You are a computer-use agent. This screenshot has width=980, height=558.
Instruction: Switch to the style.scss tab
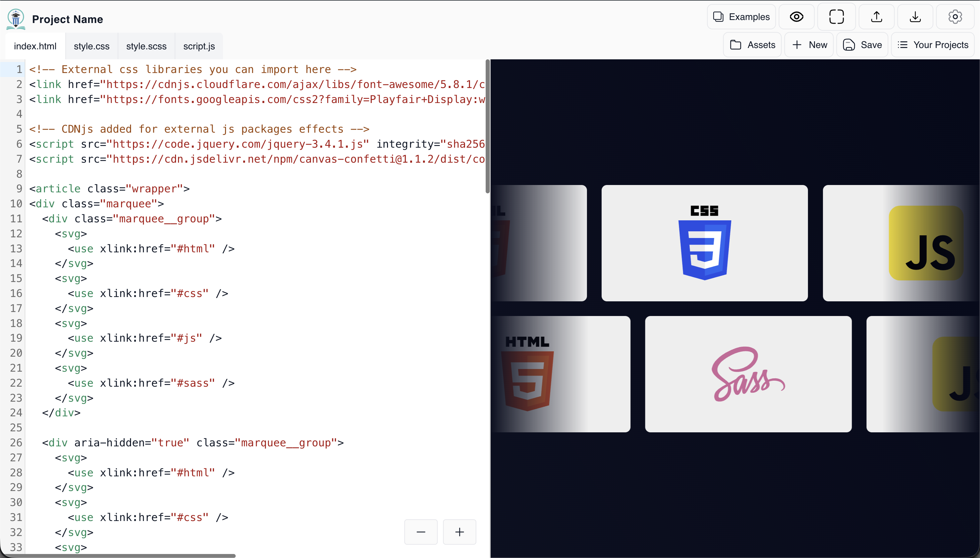tap(146, 46)
